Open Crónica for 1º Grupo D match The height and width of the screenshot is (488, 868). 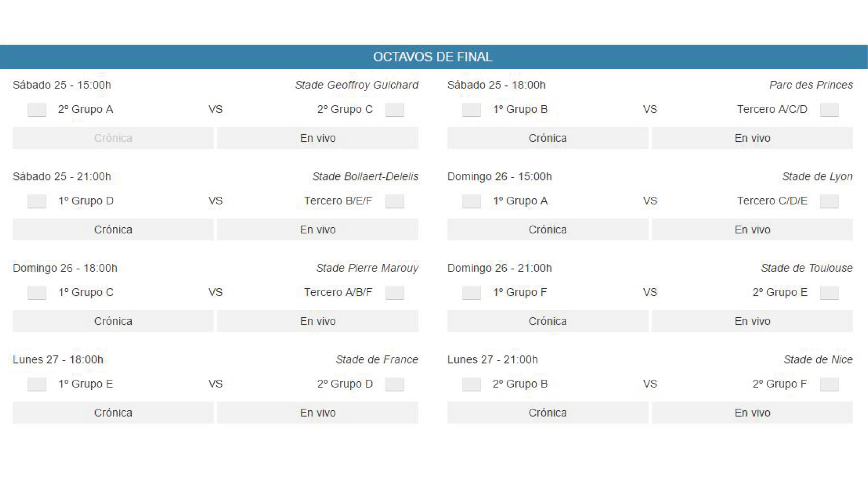click(113, 230)
